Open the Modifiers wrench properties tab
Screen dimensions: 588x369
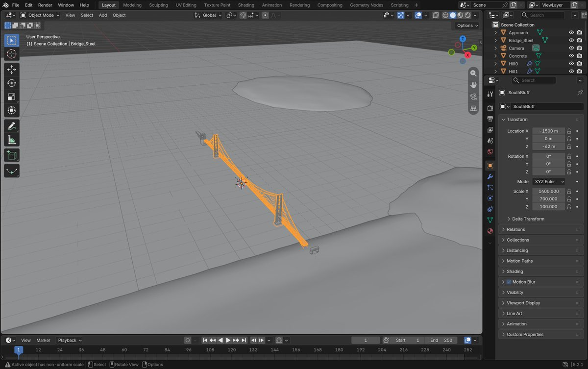click(x=490, y=176)
